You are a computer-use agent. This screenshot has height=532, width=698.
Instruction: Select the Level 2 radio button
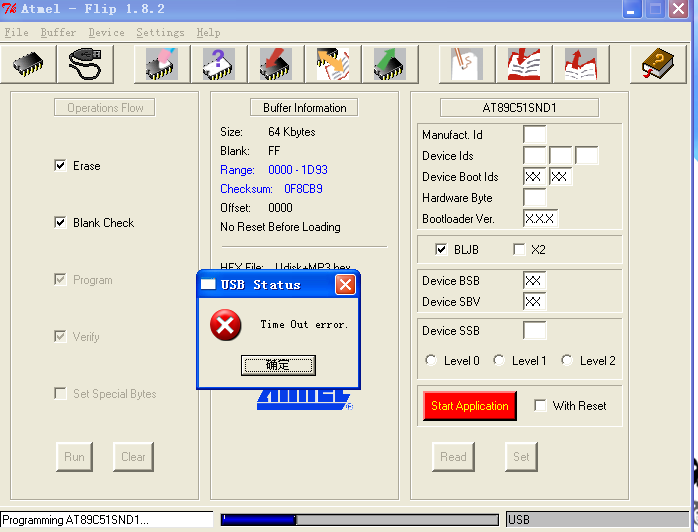pos(567,360)
